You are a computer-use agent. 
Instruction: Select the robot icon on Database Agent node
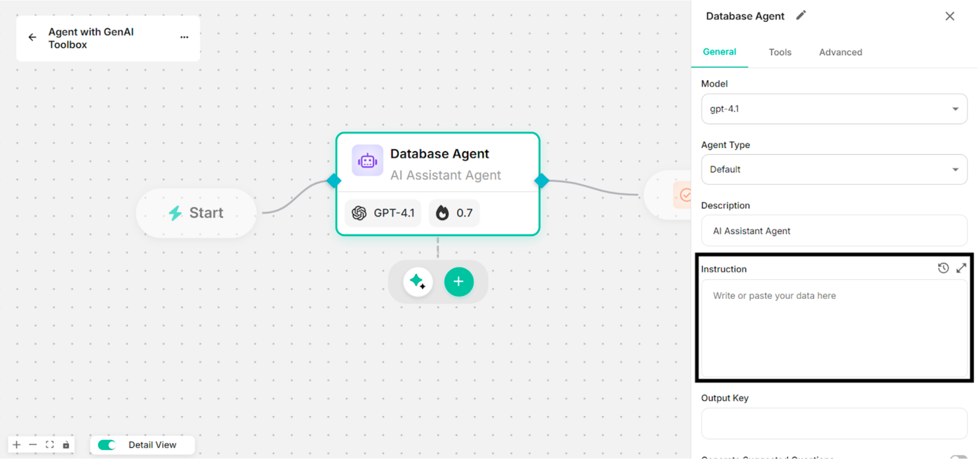point(367,160)
